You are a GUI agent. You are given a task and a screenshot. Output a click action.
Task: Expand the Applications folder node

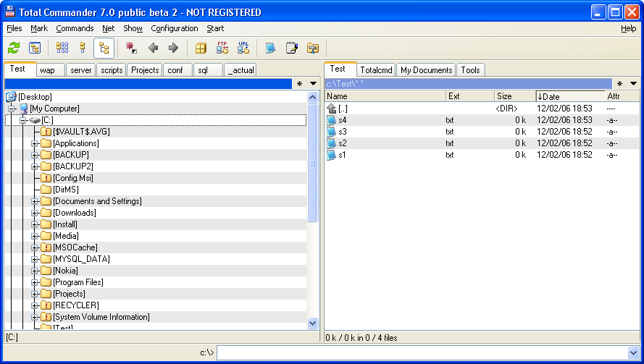point(35,143)
